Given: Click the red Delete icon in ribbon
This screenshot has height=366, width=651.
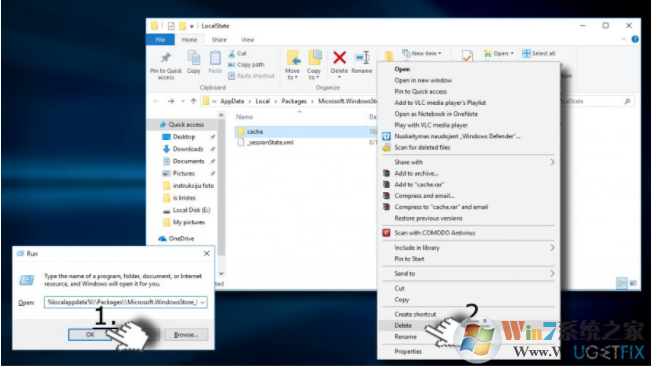Looking at the screenshot, I should (x=339, y=58).
